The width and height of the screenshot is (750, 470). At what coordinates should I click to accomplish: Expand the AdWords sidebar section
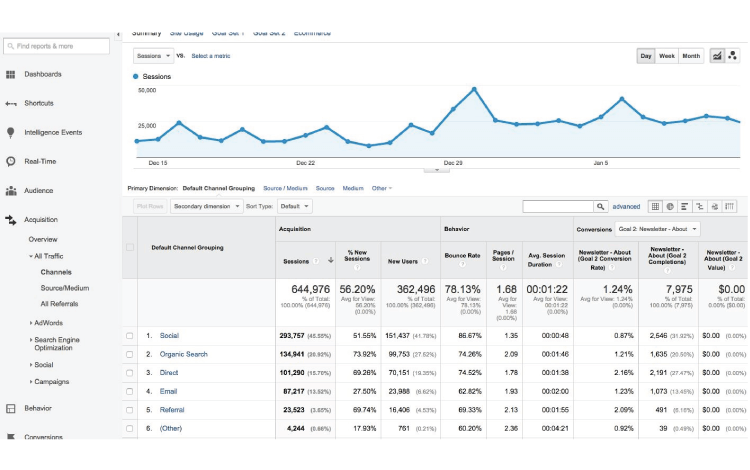pyautogui.click(x=31, y=323)
